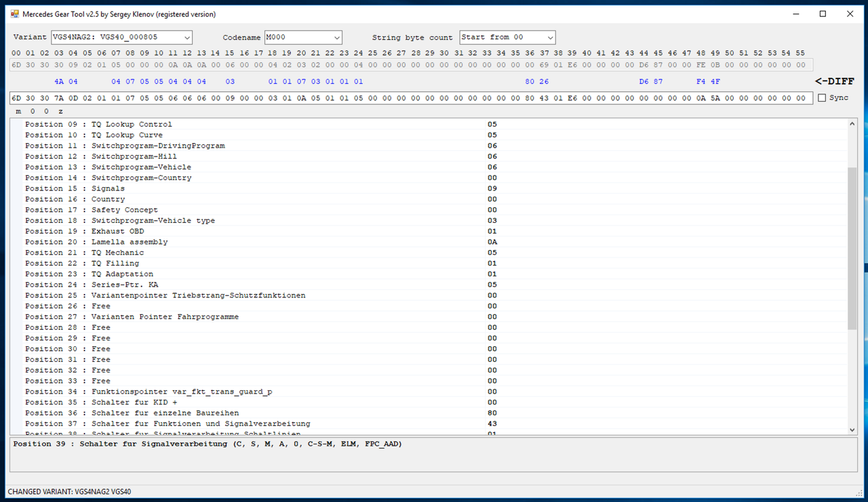Select Position 27 Varianten Pointer Fahrprogramme row
This screenshot has height=502, width=868.
429,317
